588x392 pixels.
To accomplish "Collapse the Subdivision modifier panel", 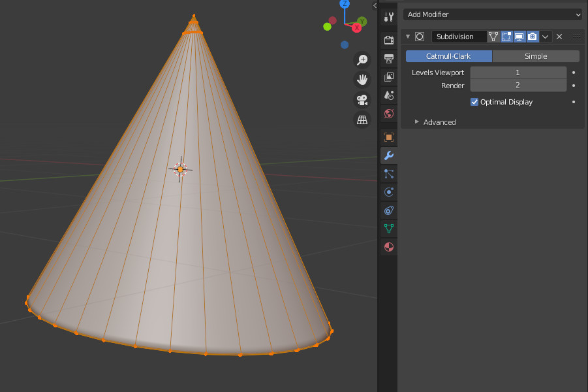I will click(x=407, y=37).
